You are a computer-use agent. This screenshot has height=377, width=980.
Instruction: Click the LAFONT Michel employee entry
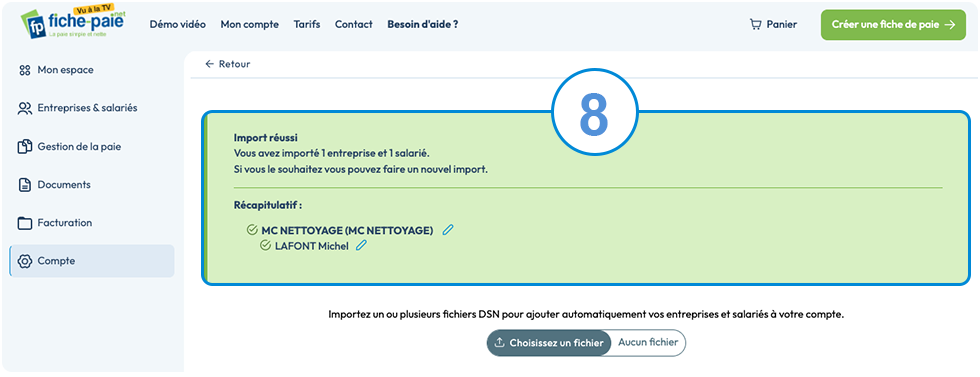coord(312,246)
